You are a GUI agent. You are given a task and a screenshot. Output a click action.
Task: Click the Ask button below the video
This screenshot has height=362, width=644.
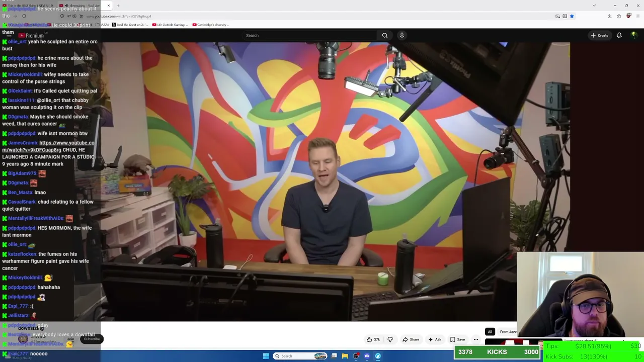coord(435,339)
